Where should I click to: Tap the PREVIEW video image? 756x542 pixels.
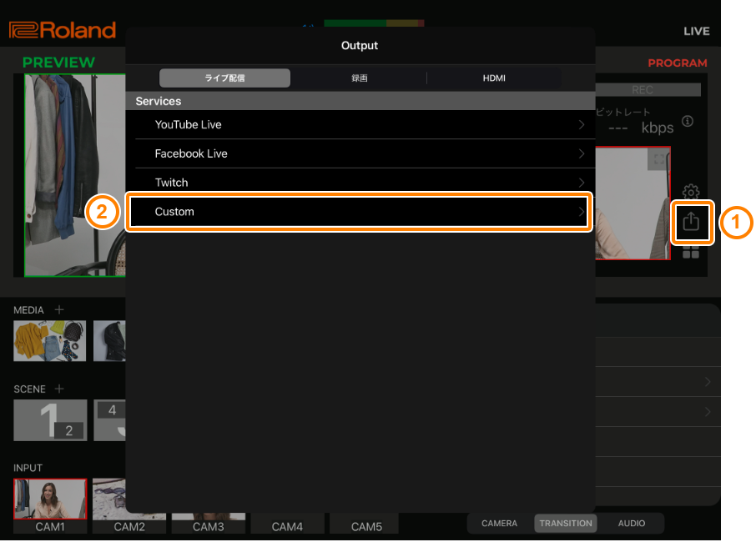pyautogui.click(x=75, y=175)
